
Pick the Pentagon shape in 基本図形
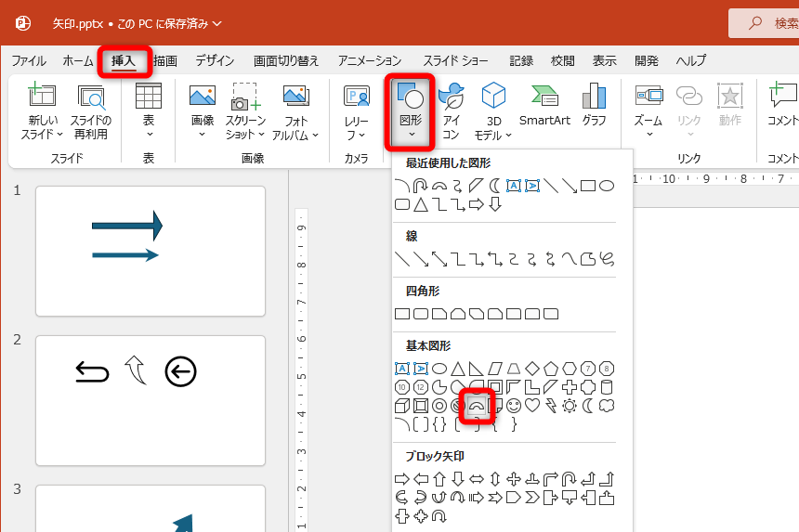click(x=551, y=369)
